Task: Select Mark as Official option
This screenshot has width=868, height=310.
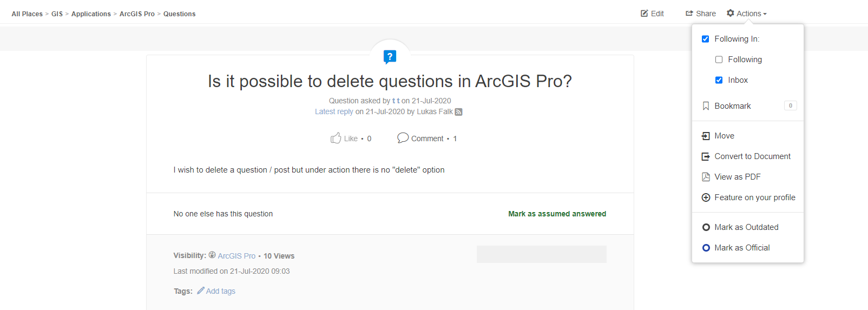Action: tap(741, 248)
